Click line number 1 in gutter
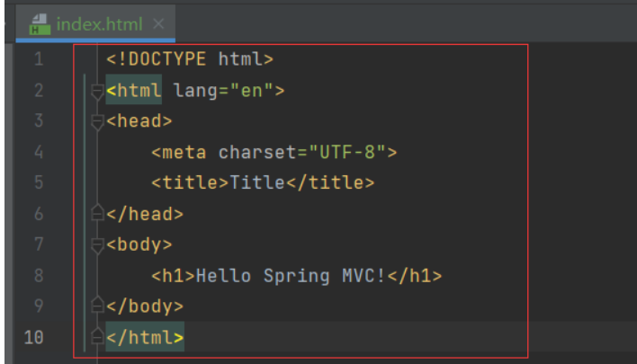 pos(39,59)
